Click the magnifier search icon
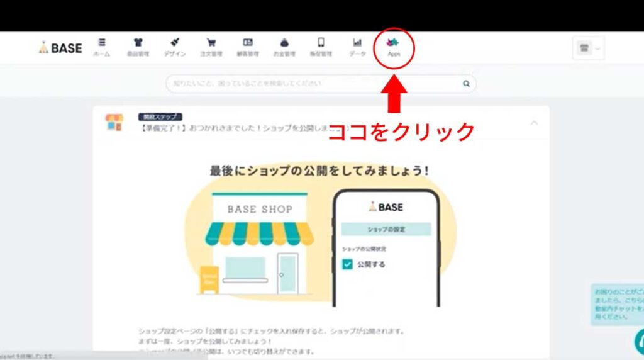Screen dimensions: 644x360 point(466,84)
